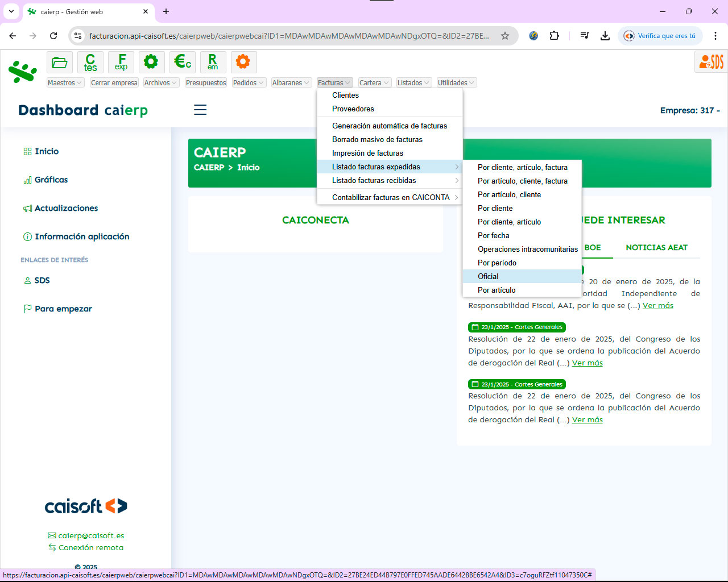The width and height of the screenshot is (728, 582).
Task: Open the tab search dropdown arrow
Action: (x=11, y=11)
